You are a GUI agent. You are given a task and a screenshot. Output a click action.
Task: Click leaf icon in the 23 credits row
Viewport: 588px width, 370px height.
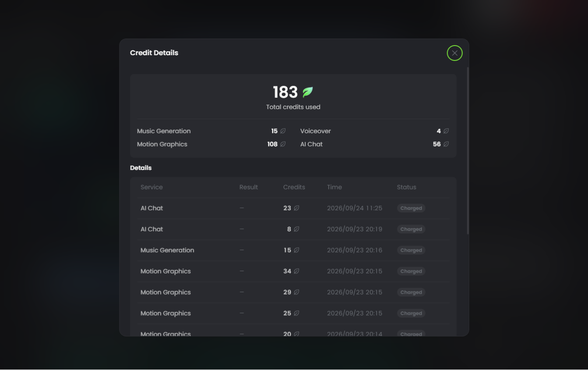tap(296, 208)
